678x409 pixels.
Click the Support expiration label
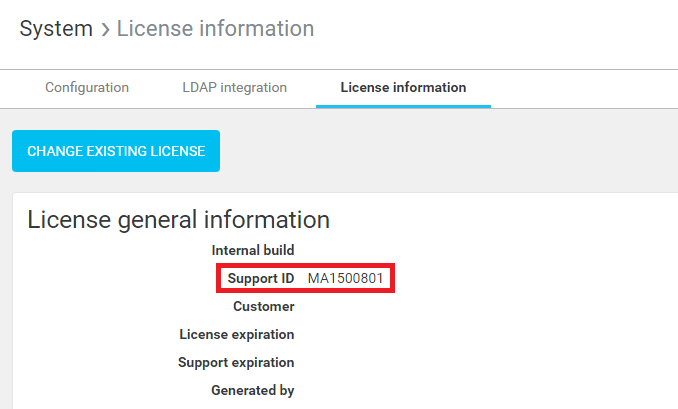(236, 362)
